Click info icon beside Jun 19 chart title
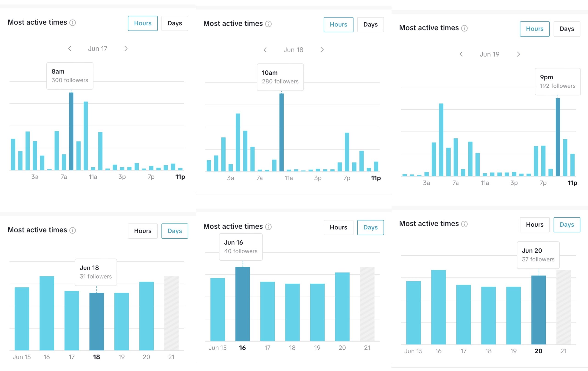The width and height of the screenshot is (588, 371). (x=464, y=28)
